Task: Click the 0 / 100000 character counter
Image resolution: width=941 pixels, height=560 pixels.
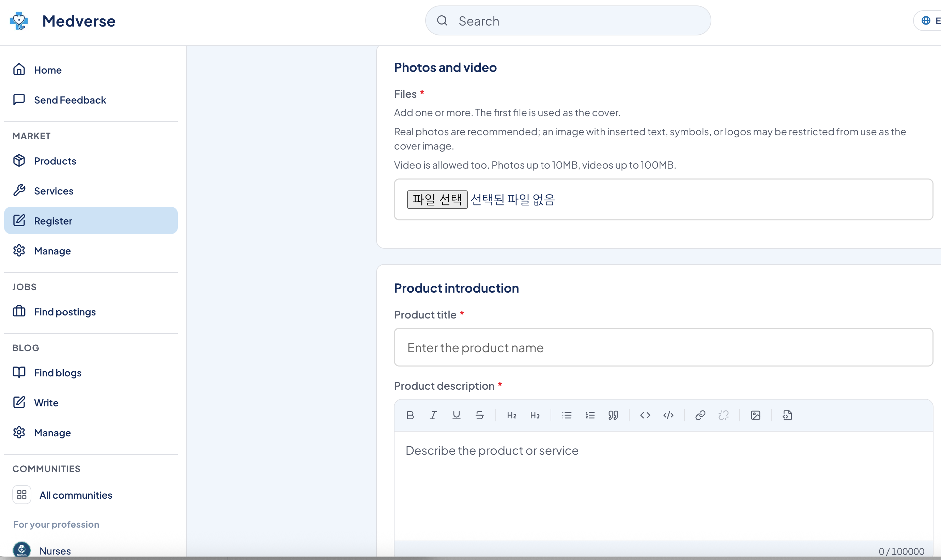Action: (901, 551)
